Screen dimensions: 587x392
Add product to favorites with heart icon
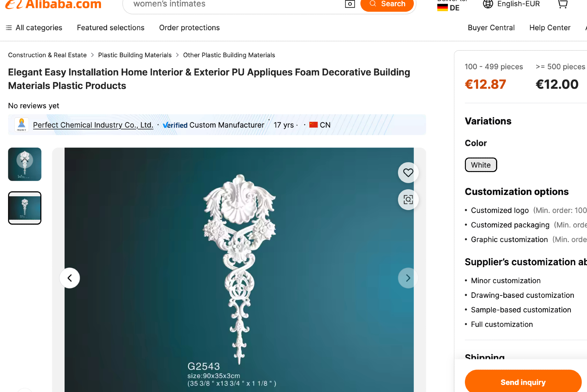point(408,173)
